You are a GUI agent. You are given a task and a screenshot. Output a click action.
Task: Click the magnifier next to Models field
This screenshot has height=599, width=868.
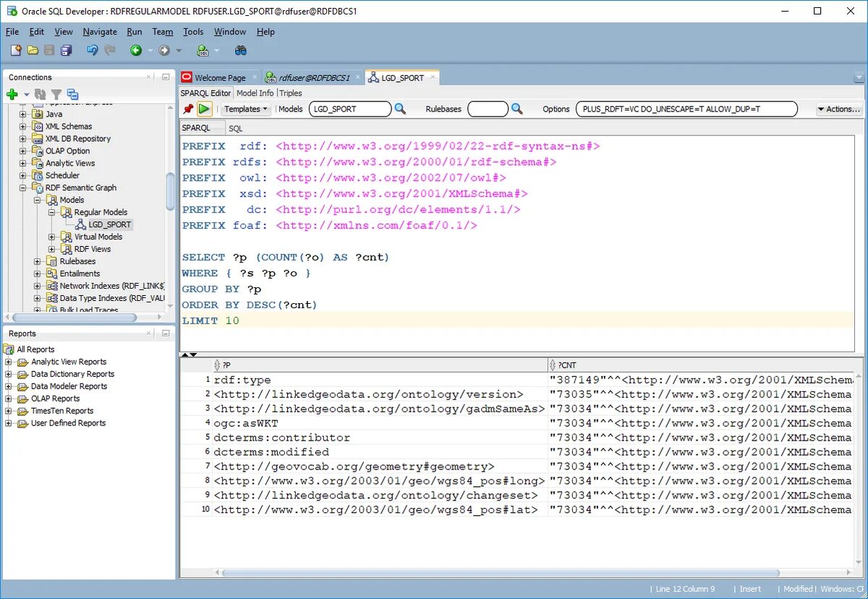(x=400, y=109)
